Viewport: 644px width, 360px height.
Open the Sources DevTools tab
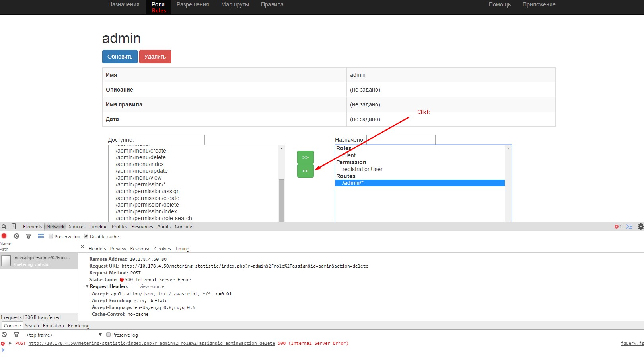77,227
